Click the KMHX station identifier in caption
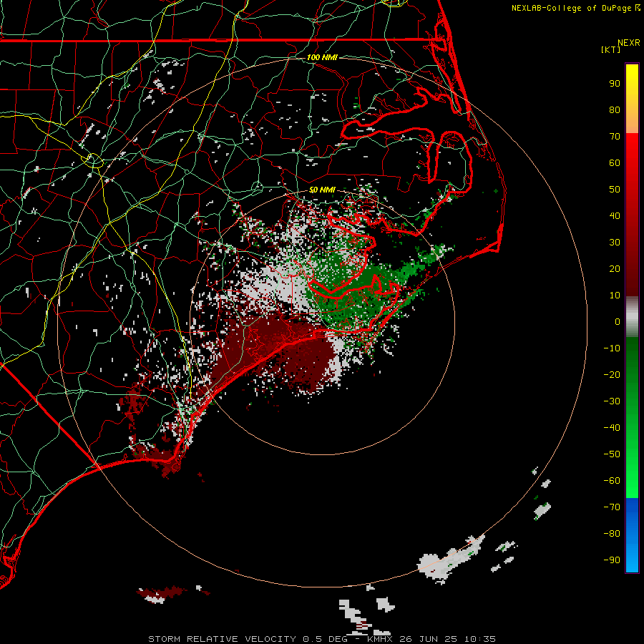Screen dimensions: 644x644 point(379,639)
